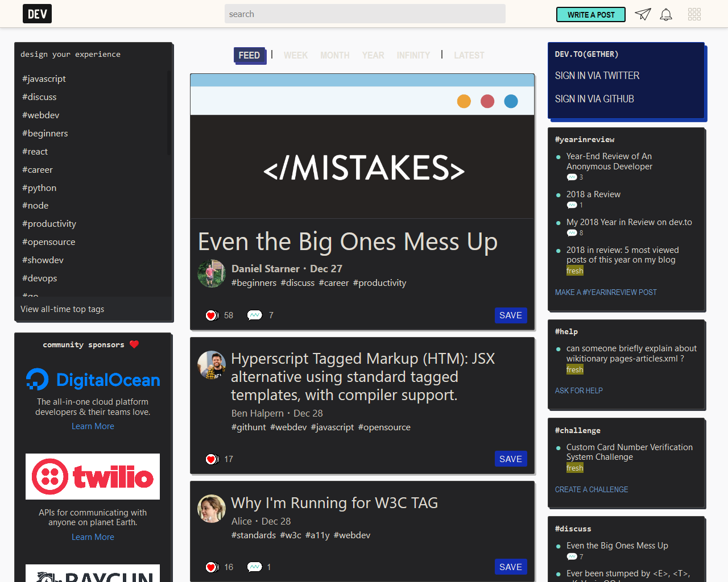Open the notifications bell icon

click(x=665, y=14)
